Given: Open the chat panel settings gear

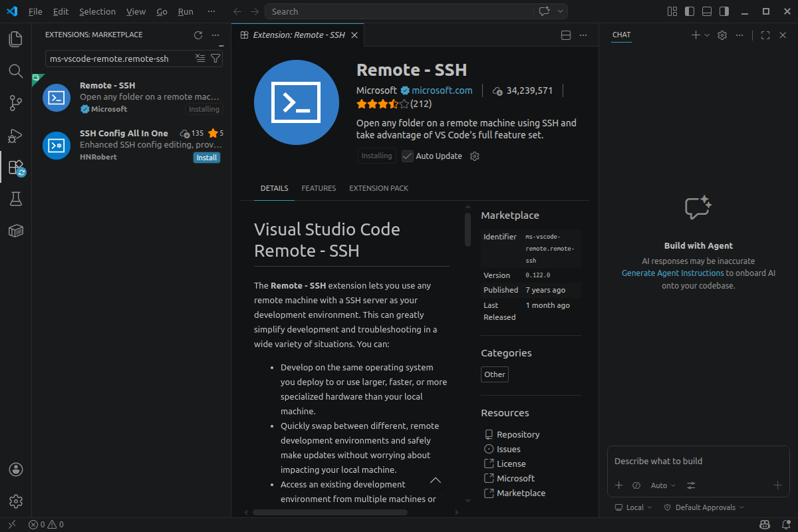Looking at the screenshot, I should (x=722, y=35).
